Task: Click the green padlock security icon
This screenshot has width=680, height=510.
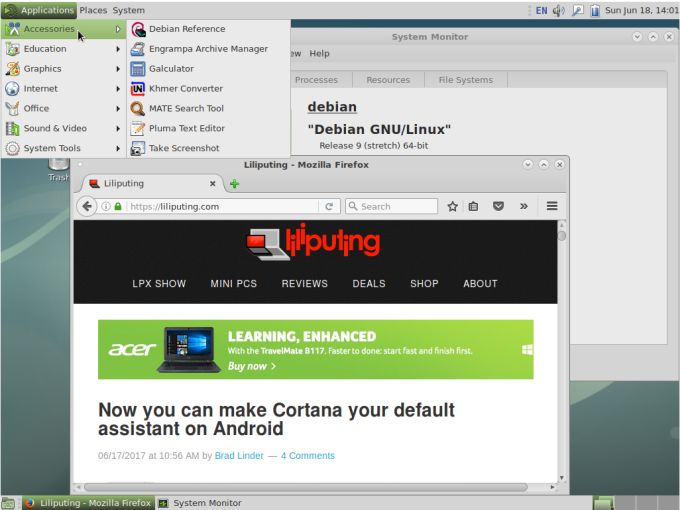Action: tap(118, 206)
